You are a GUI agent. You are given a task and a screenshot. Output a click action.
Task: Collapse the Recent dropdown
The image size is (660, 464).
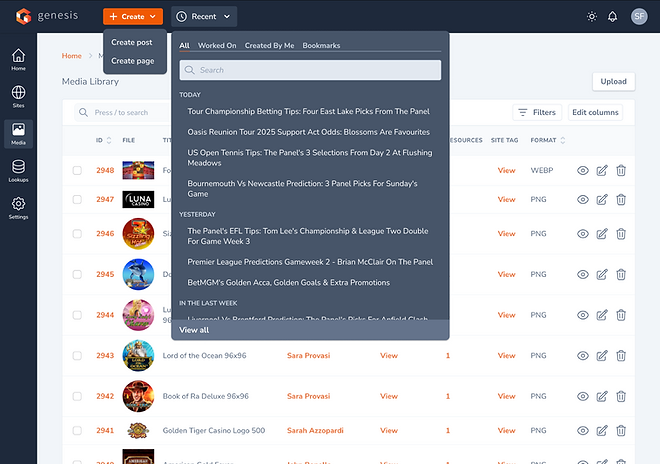click(x=204, y=16)
